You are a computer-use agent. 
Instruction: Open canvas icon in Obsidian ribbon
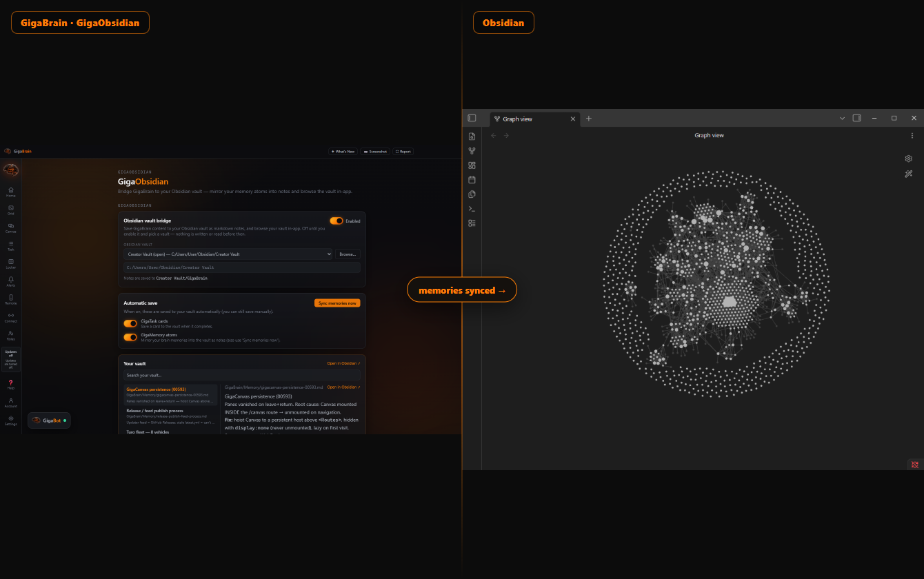[x=472, y=165]
